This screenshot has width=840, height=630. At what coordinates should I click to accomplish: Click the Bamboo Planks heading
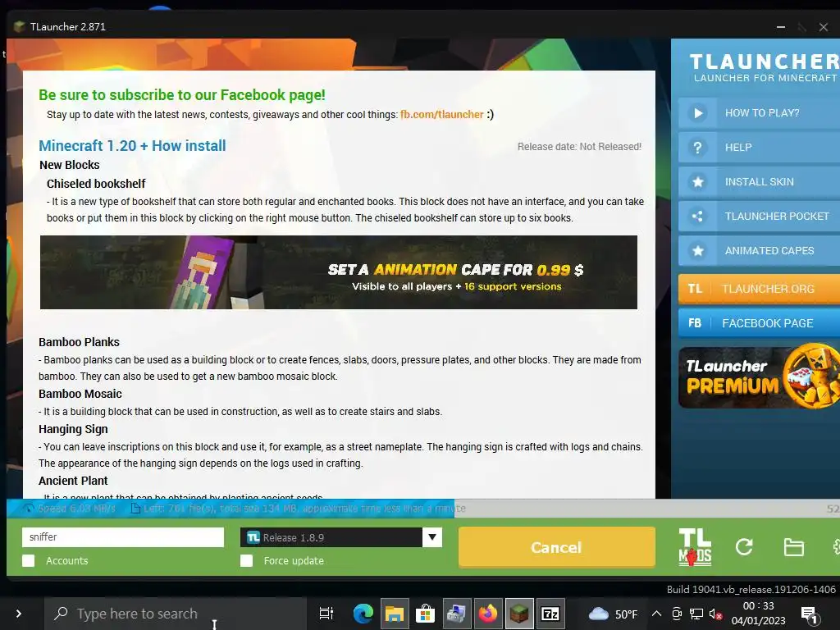click(x=79, y=342)
